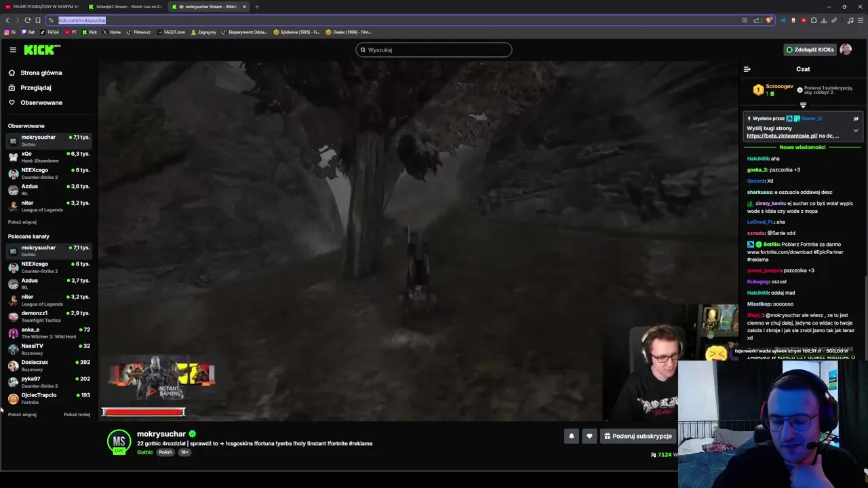
Task: Open browser main menu
Action: [861, 20]
